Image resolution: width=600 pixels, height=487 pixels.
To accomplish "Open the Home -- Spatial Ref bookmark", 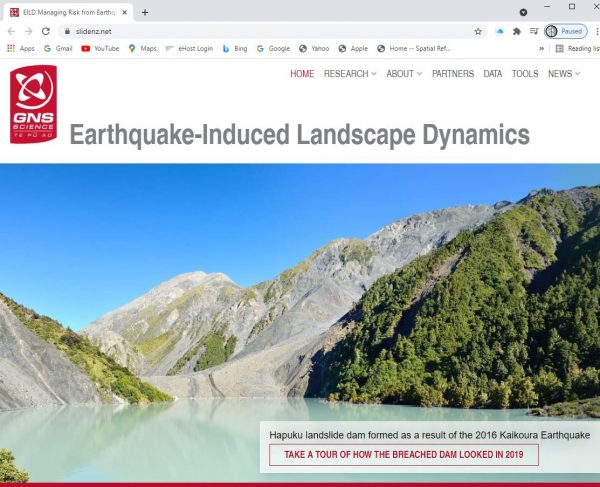I will (414, 49).
